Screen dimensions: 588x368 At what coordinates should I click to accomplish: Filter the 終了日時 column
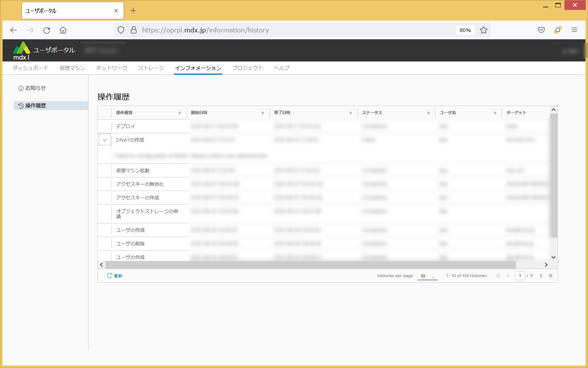350,113
